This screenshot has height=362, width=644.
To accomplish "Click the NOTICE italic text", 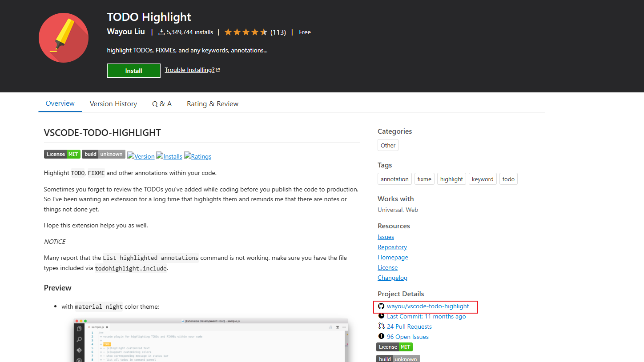I will 55,242.
